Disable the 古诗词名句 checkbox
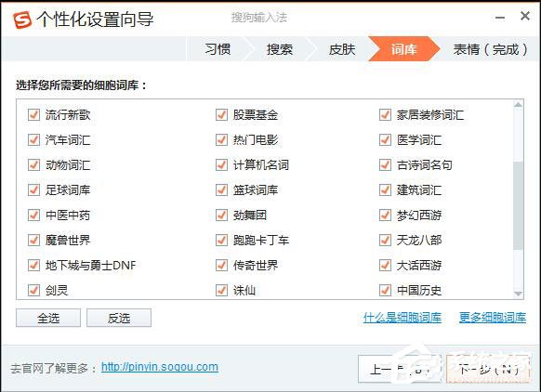This screenshot has height=392, width=541. click(385, 164)
